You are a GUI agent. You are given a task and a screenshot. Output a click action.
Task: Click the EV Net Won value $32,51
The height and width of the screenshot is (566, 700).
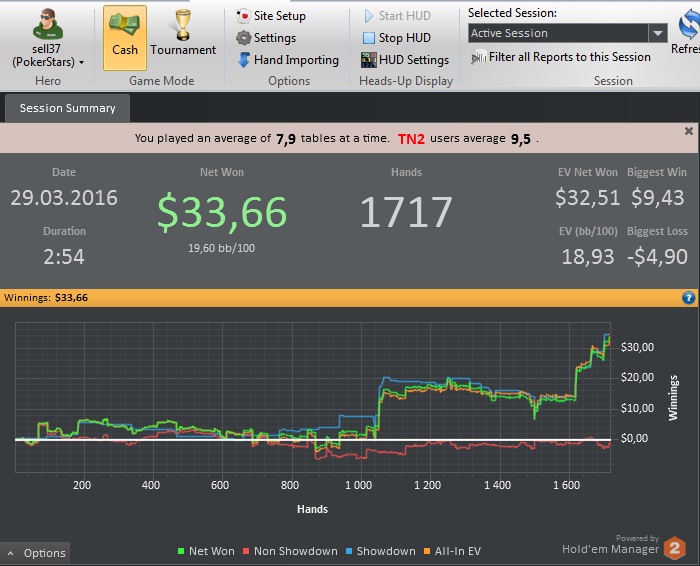click(x=588, y=198)
